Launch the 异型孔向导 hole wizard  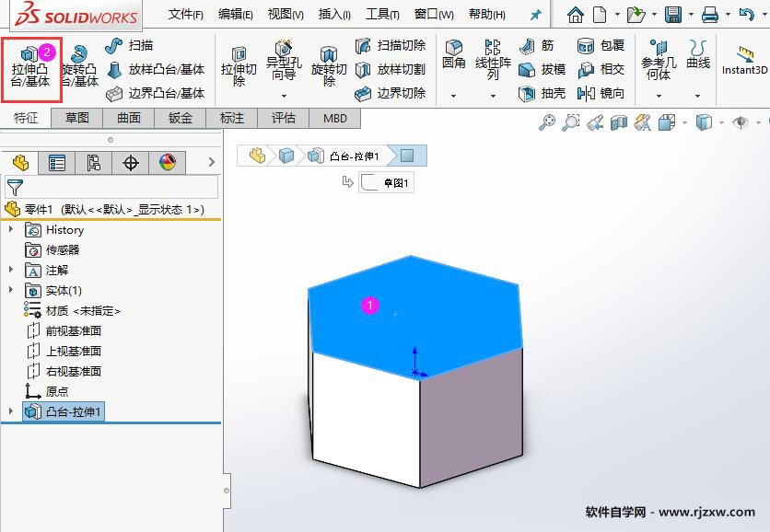pyautogui.click(x=281, y=64)
